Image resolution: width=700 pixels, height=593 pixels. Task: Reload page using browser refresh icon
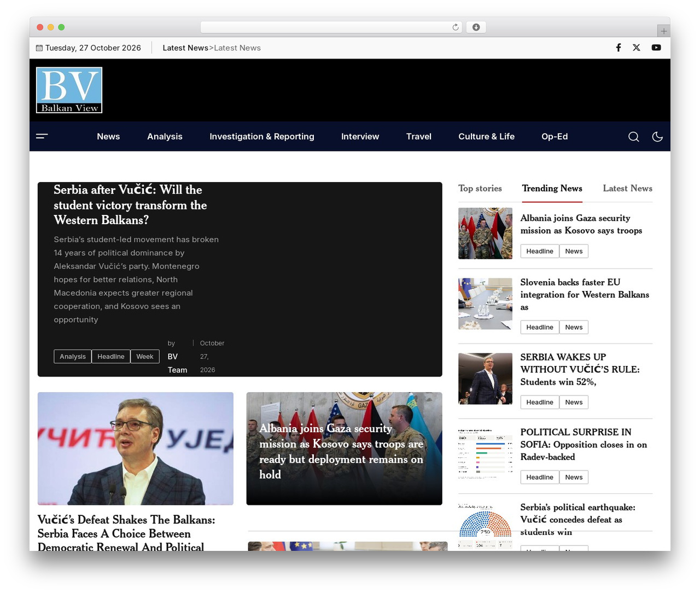[456, 27]
